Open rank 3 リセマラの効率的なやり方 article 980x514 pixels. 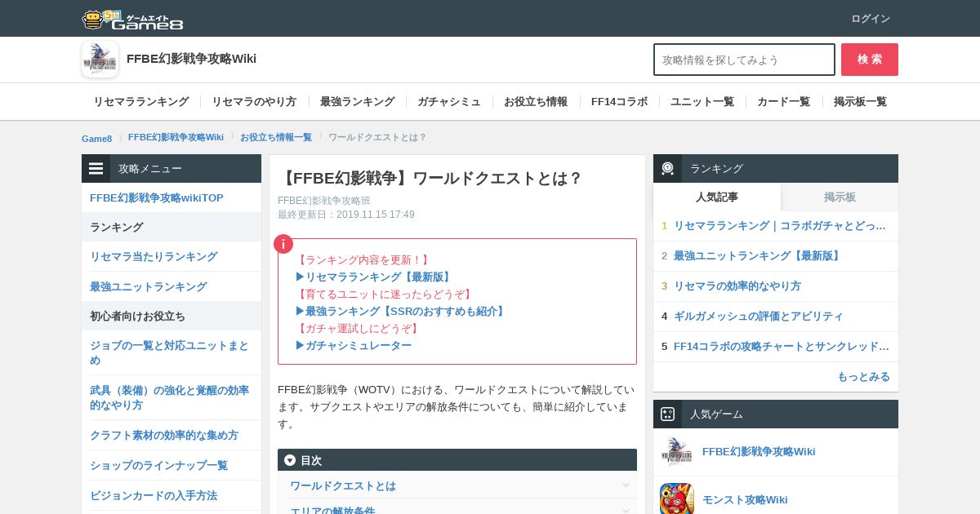(x=737, y=286)
